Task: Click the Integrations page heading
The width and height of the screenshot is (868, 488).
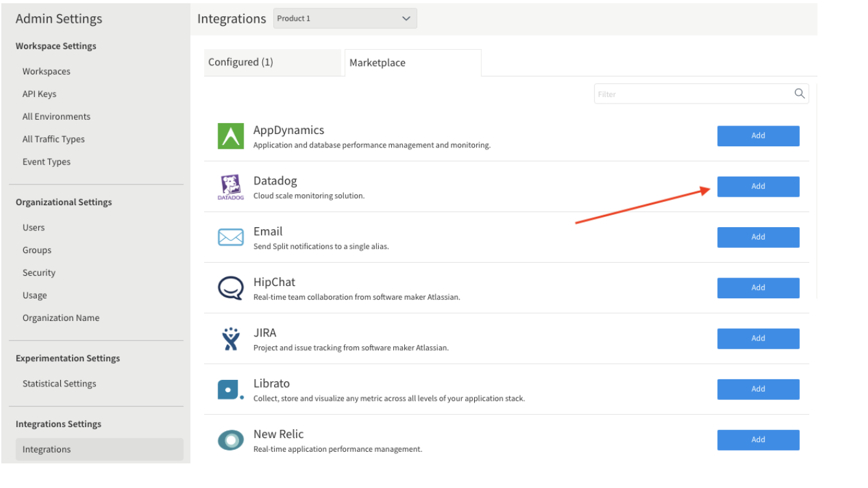Action: click(x=232, y=19)
